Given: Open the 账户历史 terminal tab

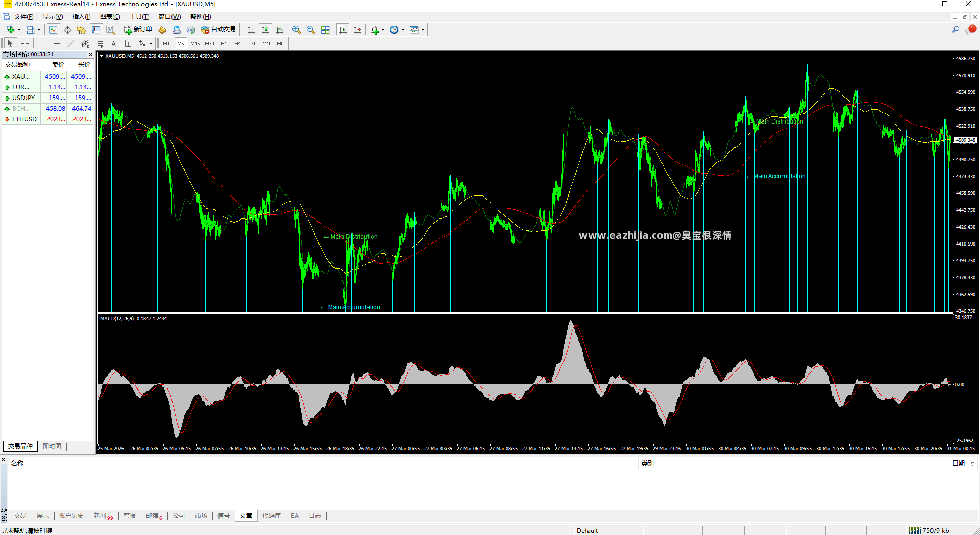Looking at the screenshot, I should point(71,516).
